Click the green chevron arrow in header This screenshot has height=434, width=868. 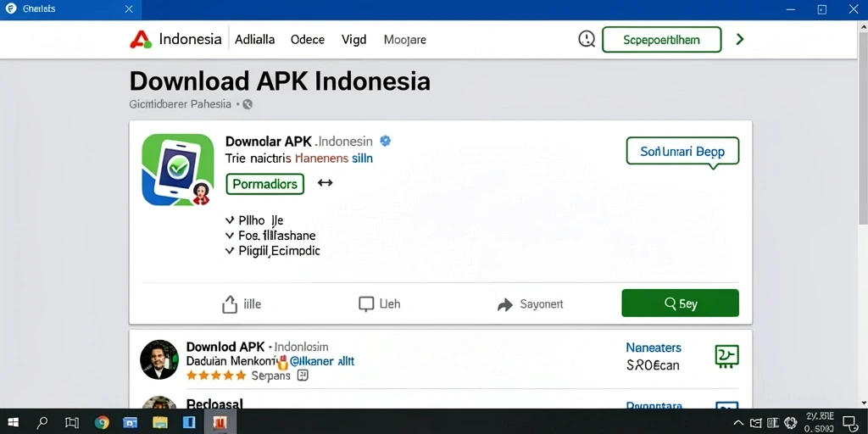point(739,39)
